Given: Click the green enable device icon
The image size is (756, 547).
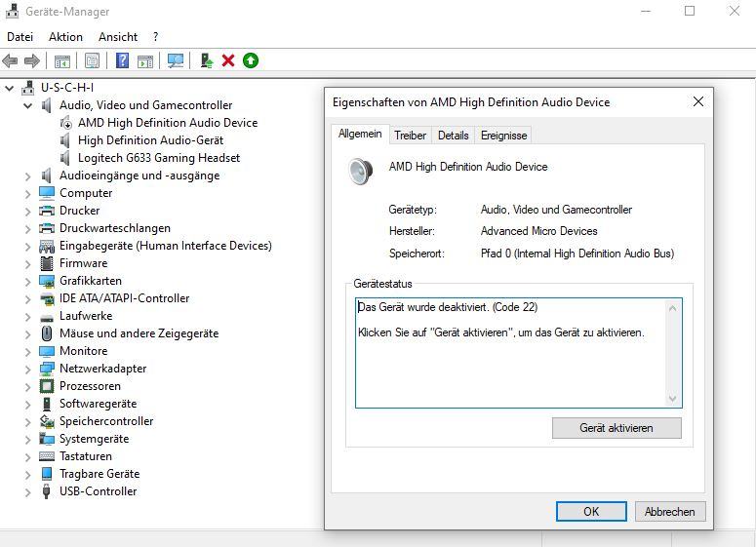Looking at the screenshot, I should coord(251,60).
